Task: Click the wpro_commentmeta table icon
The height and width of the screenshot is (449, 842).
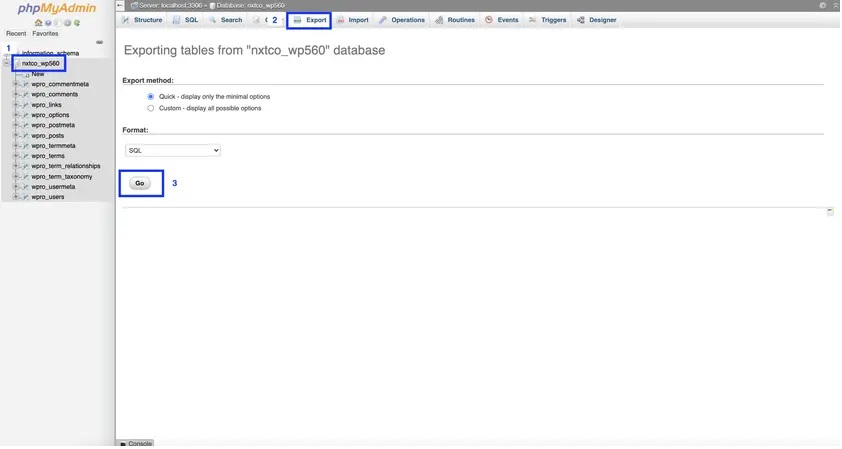Action: pos(25,84)
